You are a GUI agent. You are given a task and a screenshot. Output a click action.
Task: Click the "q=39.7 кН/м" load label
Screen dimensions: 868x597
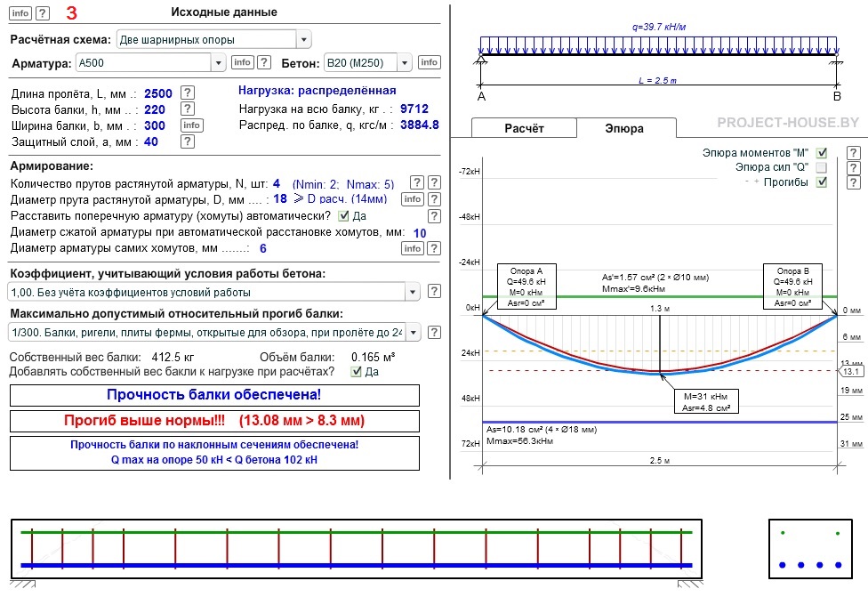(659, 27)
